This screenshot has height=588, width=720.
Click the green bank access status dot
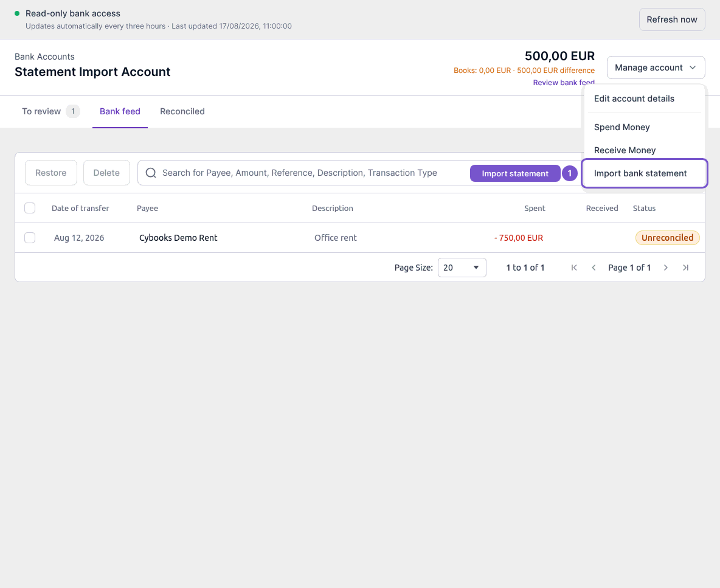coord(17,13)
